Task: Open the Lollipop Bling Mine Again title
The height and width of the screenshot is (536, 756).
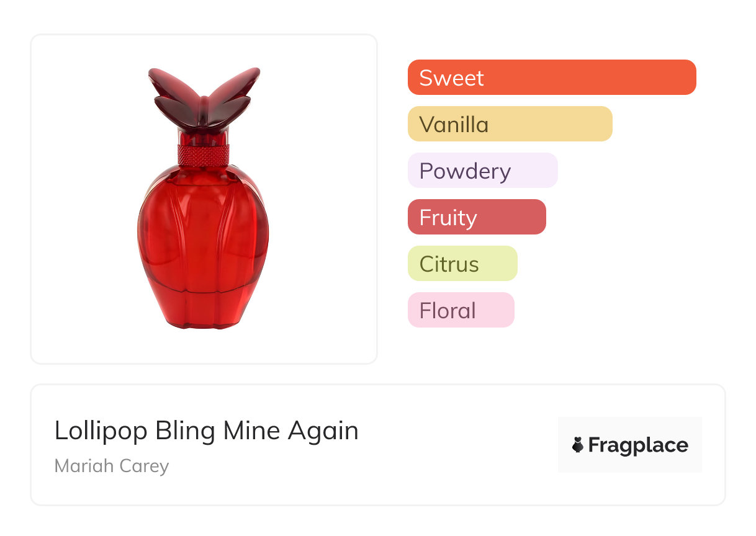Action: click(207, 431)
